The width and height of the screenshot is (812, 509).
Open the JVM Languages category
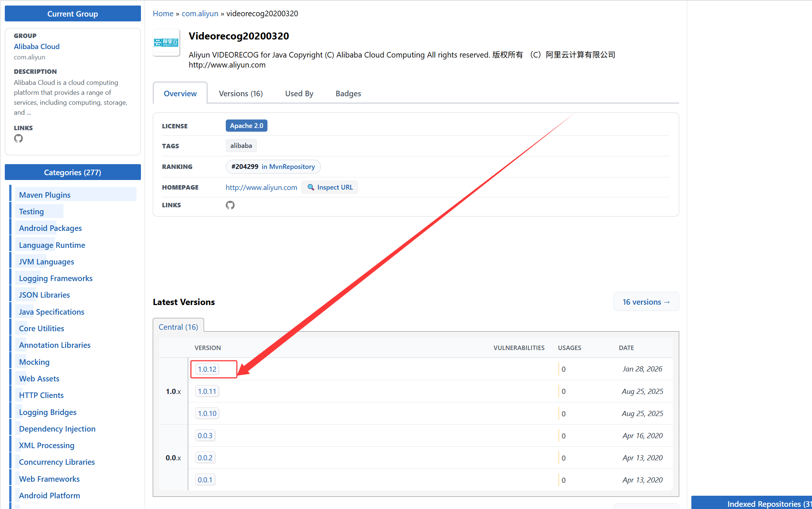pyautogui.click(x=46, y=262)
